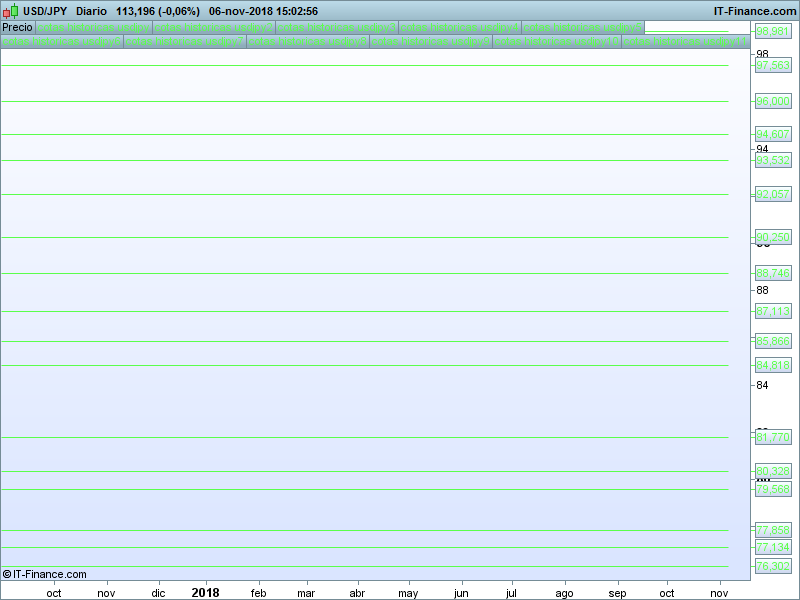Click the 90,250 price label

pyautogui.click(x=773, y=237)
